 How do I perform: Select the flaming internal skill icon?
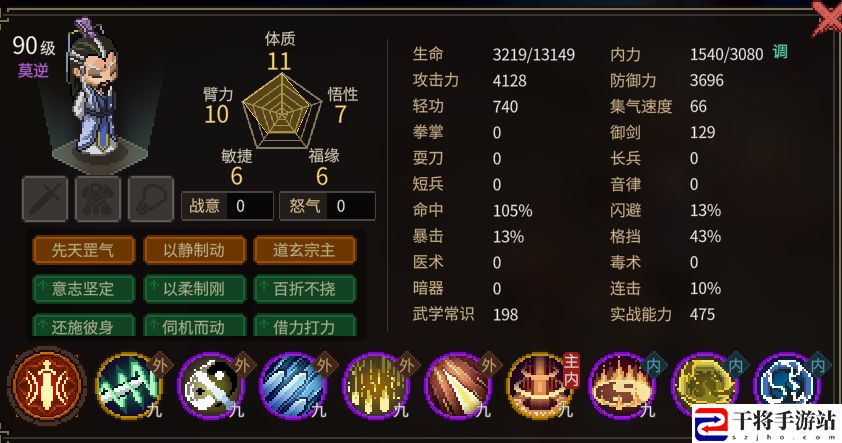tap(623, 386)
